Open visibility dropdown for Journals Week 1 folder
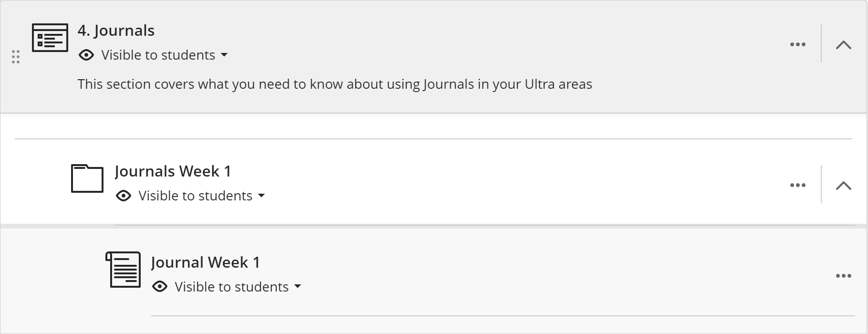 coord(261,196)
